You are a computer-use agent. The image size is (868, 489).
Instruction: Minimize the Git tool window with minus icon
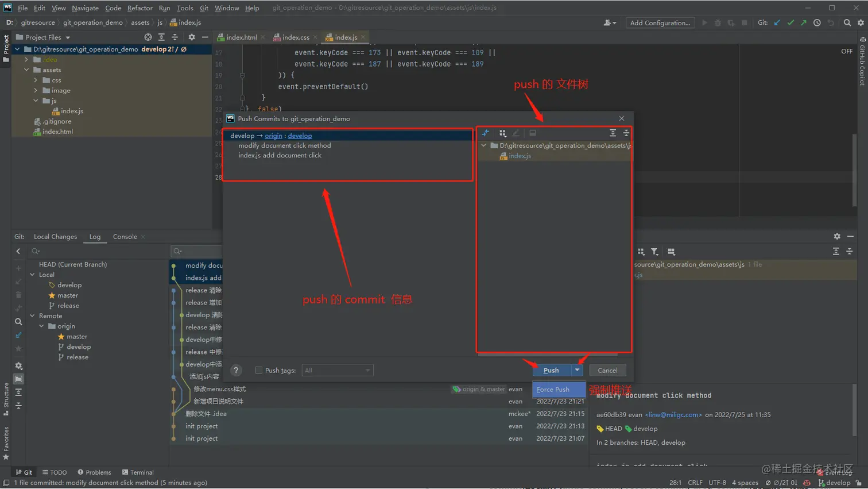tap(850, 236)
